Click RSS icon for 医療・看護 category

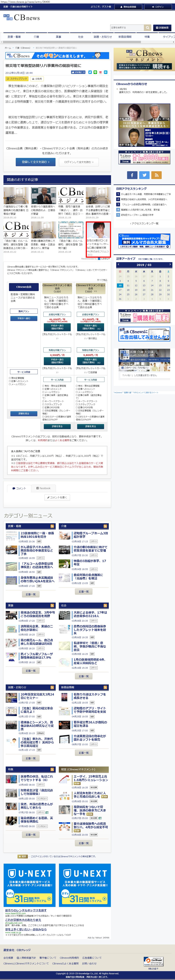(x=52, y=526)
